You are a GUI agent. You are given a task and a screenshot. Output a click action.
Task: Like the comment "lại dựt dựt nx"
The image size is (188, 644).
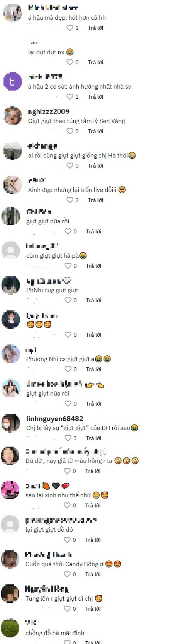click(70, 62)
